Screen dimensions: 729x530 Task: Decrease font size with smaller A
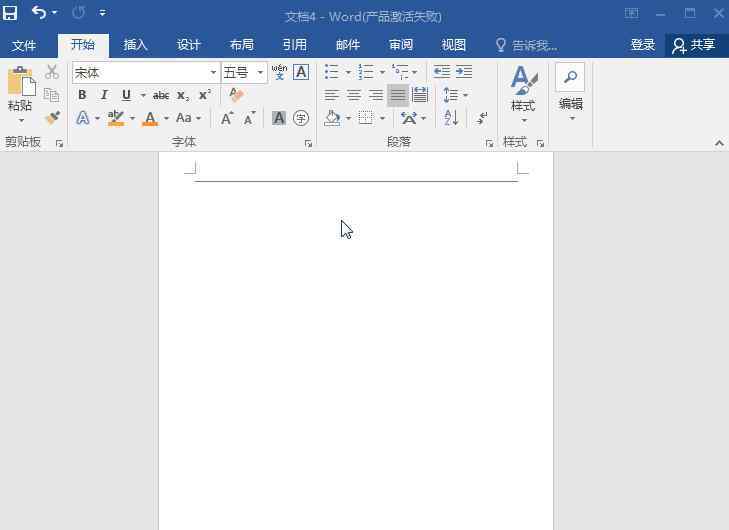pyautogui.click(x=250, y=118)
